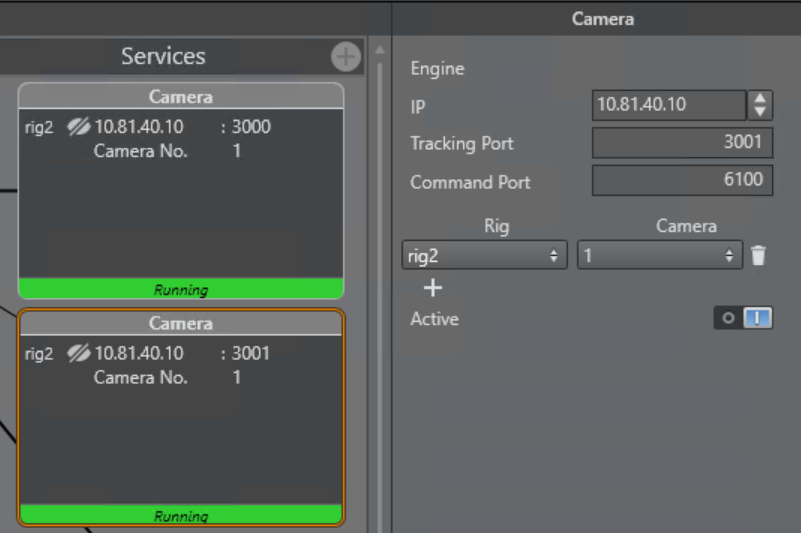Image resolution: width=801 pixels, height=533 pixels.
Task: Add another rig and camera row
Action: click(x=432, y=288)
